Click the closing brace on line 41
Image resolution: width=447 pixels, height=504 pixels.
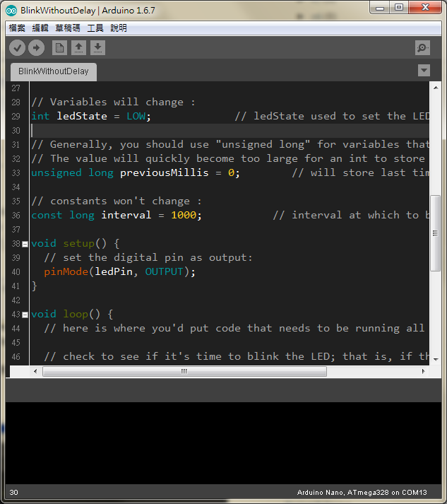click(34, 286)
